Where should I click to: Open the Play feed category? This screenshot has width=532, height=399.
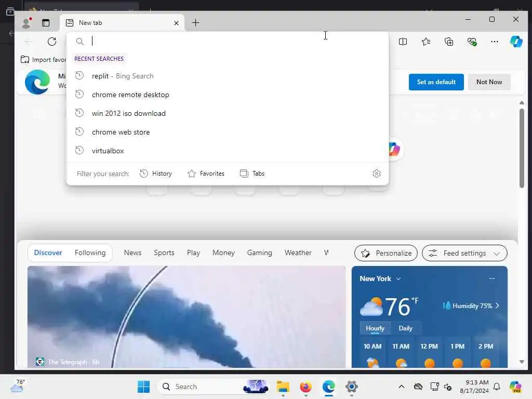193,253
